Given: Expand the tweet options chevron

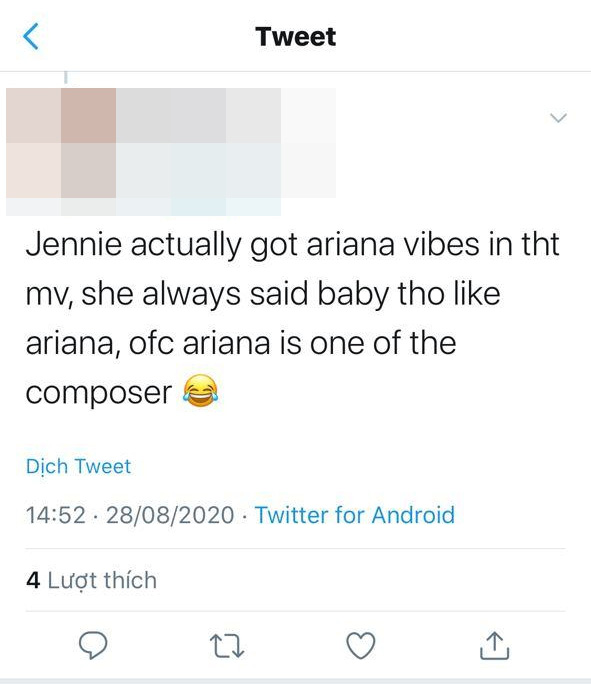Looking at the screenshot, I should (558, 118).
